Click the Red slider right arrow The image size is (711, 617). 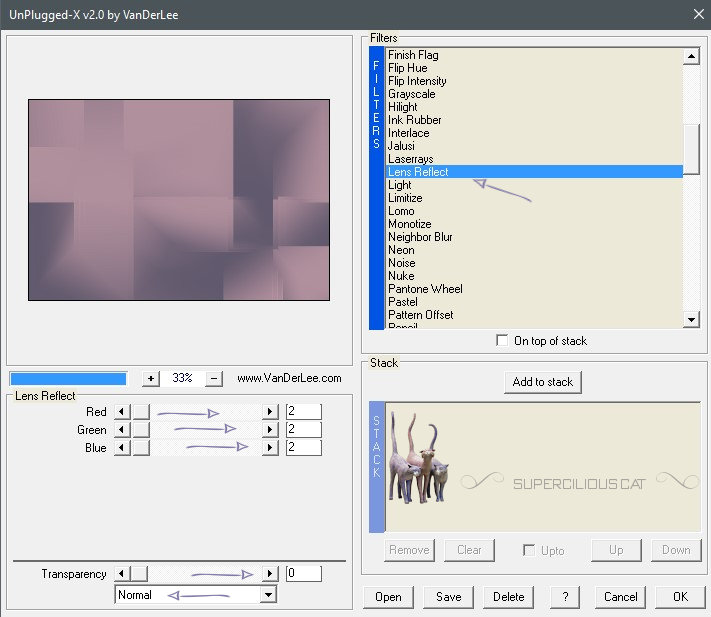point(269,412)
